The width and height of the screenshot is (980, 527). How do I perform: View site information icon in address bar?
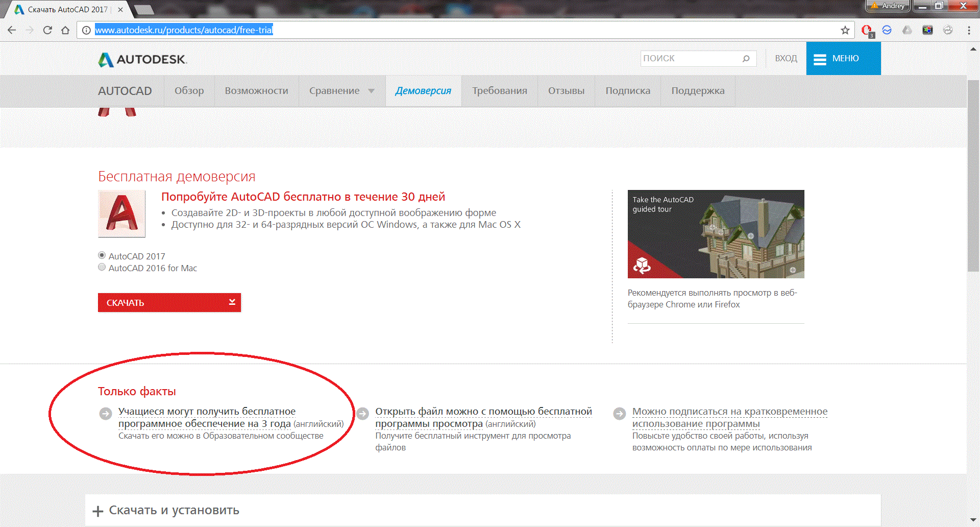[x=86, y=30]
